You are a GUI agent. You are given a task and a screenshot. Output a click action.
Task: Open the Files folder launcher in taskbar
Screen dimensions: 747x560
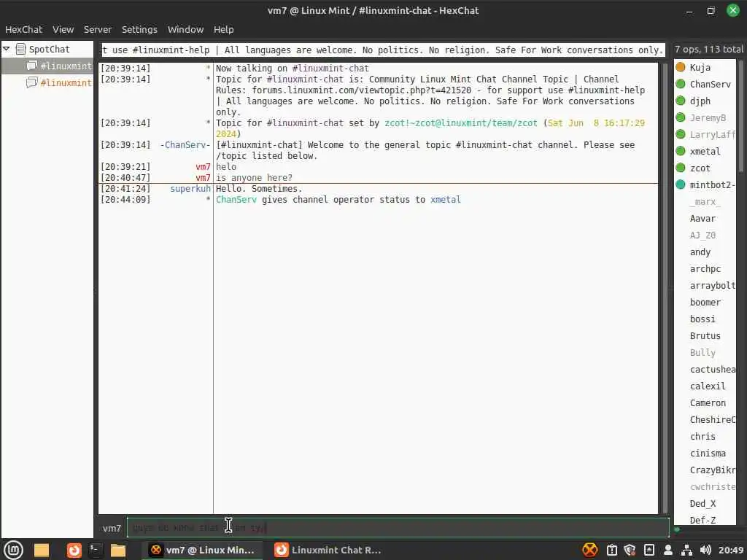click(42, 550)
